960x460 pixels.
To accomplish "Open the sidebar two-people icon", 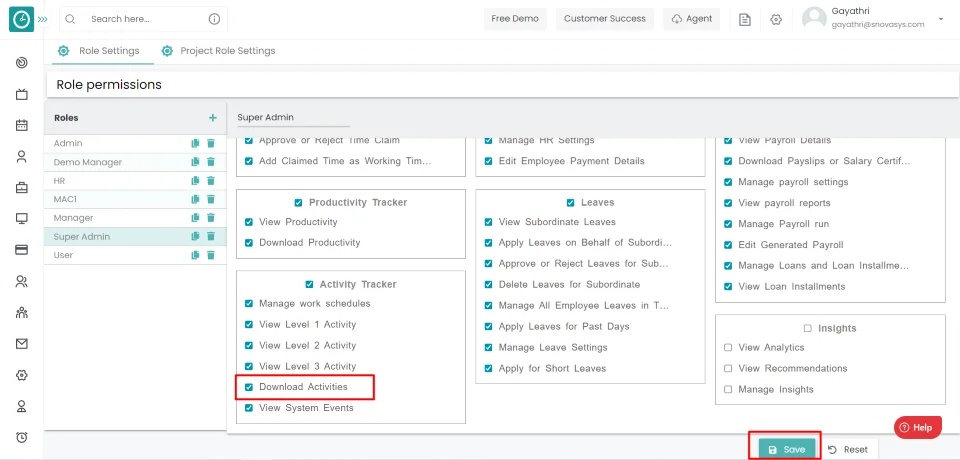I will 21,281.
